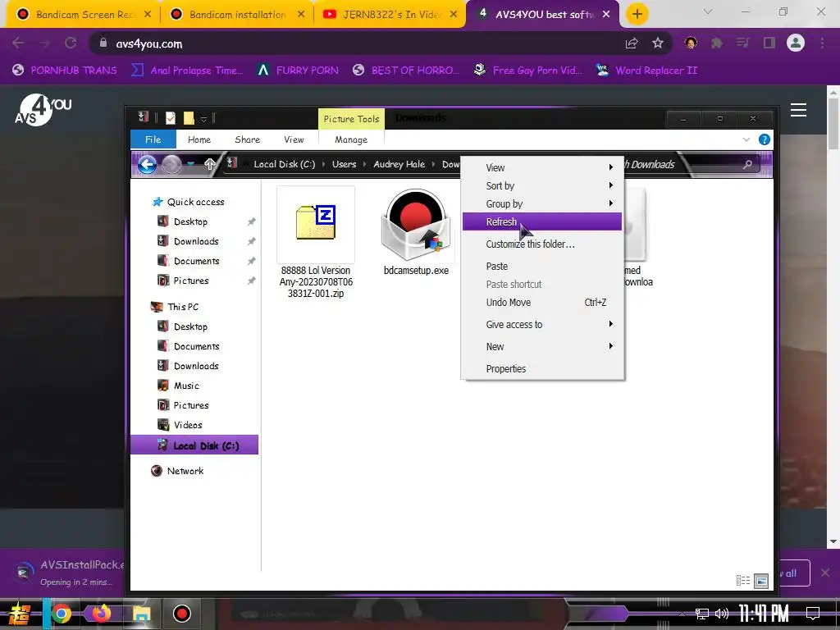840x630 pixels.
Task: Select the bdcamsetup.exe file icon
Action: point(416,226)
